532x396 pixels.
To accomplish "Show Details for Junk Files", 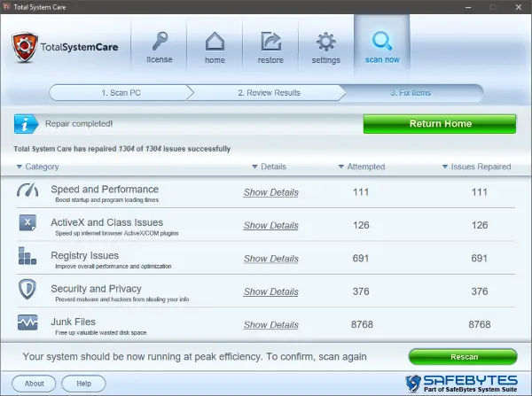I will (x=270, y=324).
